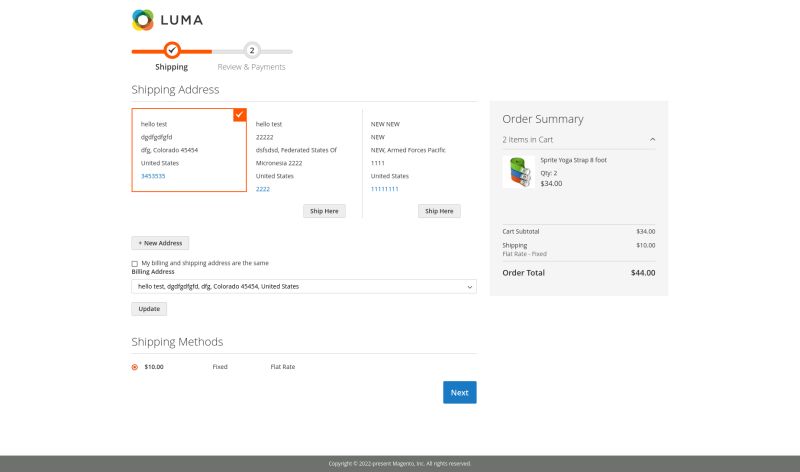Open the Billing Address dropdown
The height and width of the screenshot is (472, 800).
click(304, 286)
